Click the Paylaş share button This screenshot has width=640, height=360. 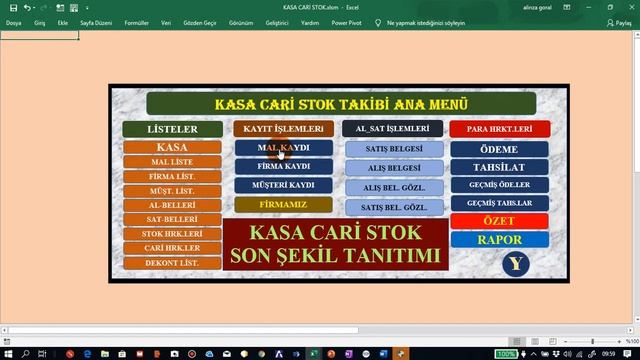coord(619,23)
